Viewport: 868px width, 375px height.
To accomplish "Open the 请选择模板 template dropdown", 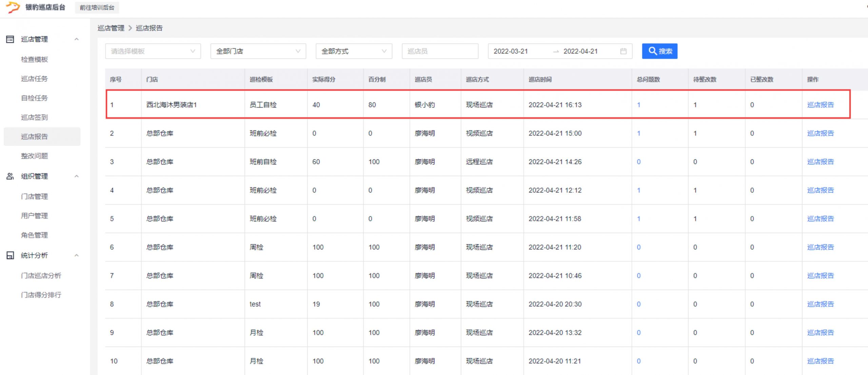I will coord(153,51).
